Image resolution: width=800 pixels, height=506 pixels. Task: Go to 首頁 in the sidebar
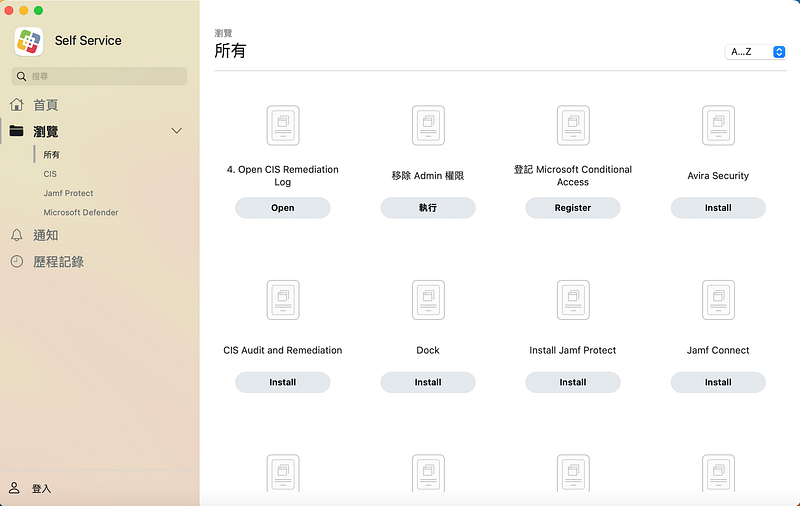[46, 105]
